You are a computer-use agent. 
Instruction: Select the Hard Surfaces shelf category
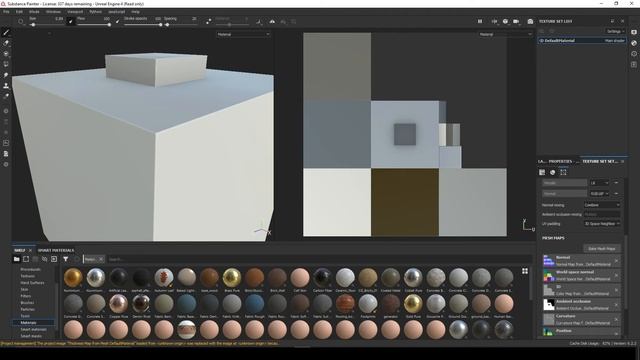pyautogui.click(x=33, y=282)
